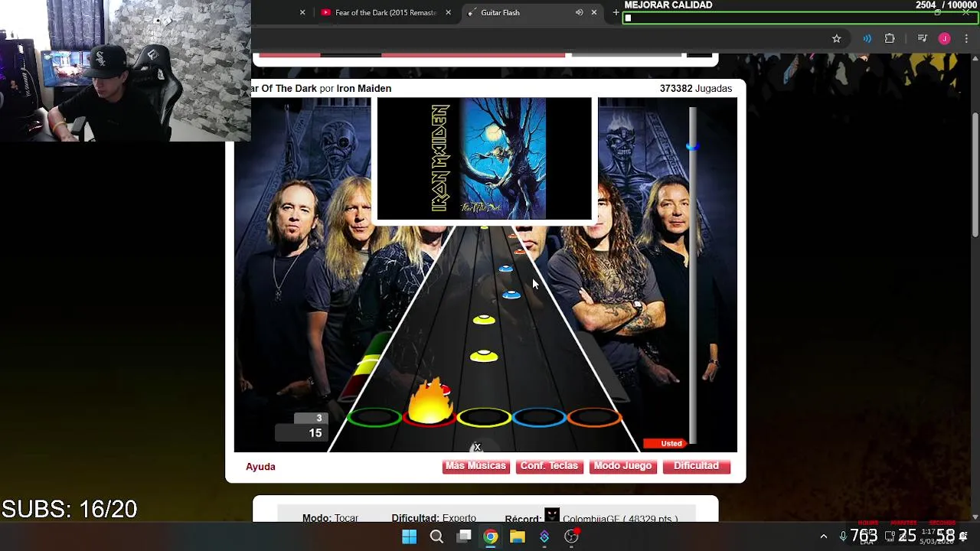Open Google Chrome from the taskbar

click(x=491, y=536)
